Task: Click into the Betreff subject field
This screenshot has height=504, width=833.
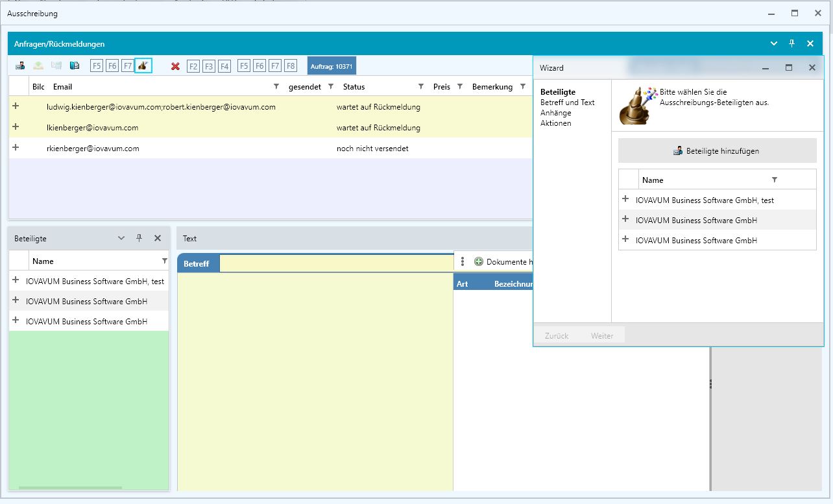Action: (x=336, y=263)
